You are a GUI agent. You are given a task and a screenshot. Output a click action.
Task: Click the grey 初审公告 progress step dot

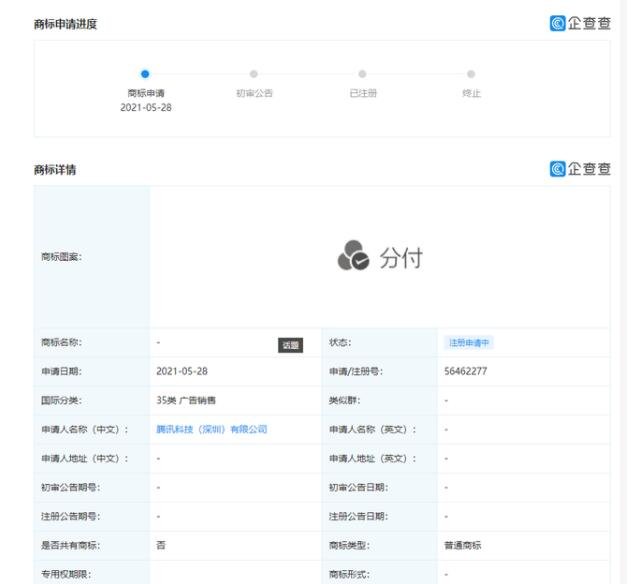click(x=254, y=74)
